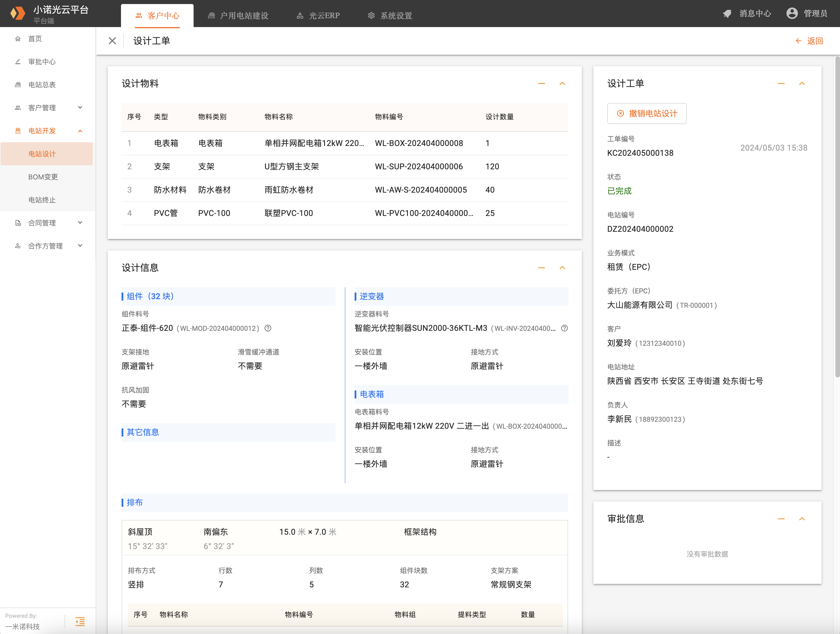Close the 设计工单 page with X icon
Screen dimensions: 840x634
(x=112, y=41)
